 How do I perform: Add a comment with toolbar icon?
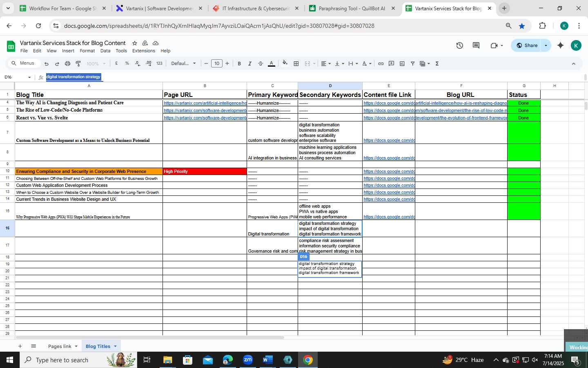[x=391, y=63]
